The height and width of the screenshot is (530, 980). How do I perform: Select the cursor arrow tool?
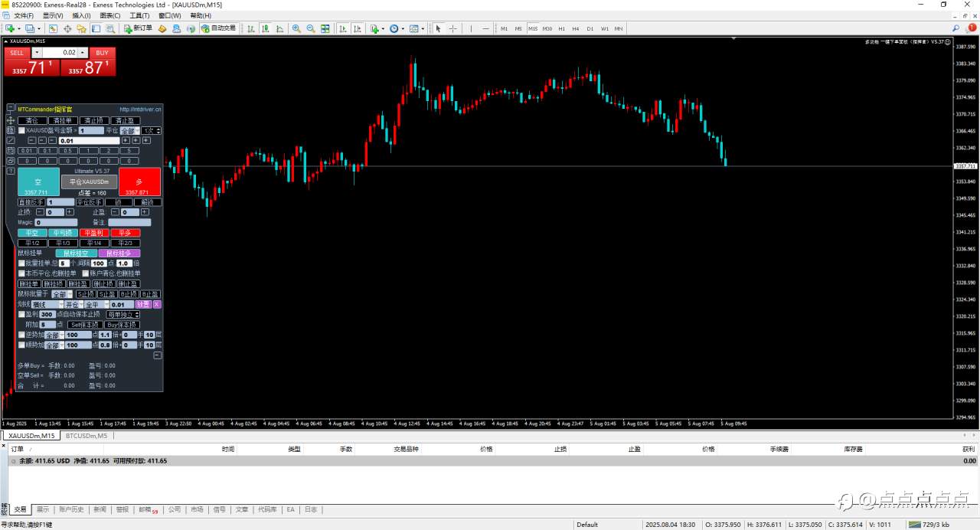click(439, 28)
